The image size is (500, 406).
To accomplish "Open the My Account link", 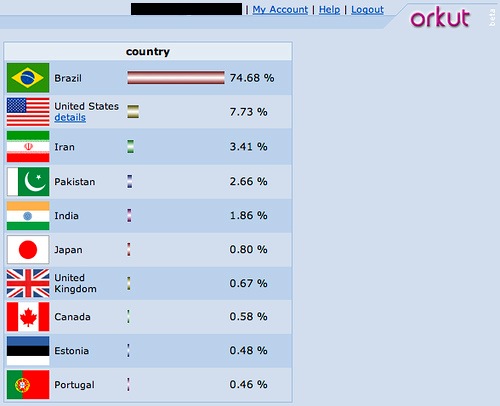I will (280, 10).
